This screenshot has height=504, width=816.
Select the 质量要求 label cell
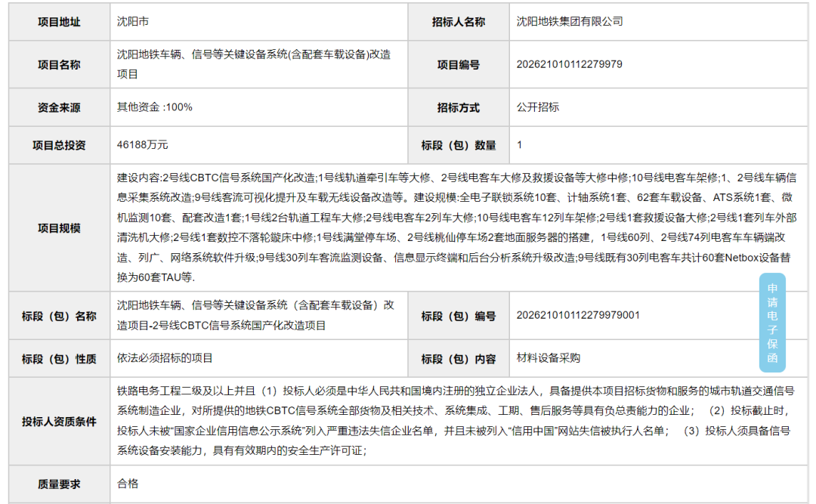[x=60, y=484]
